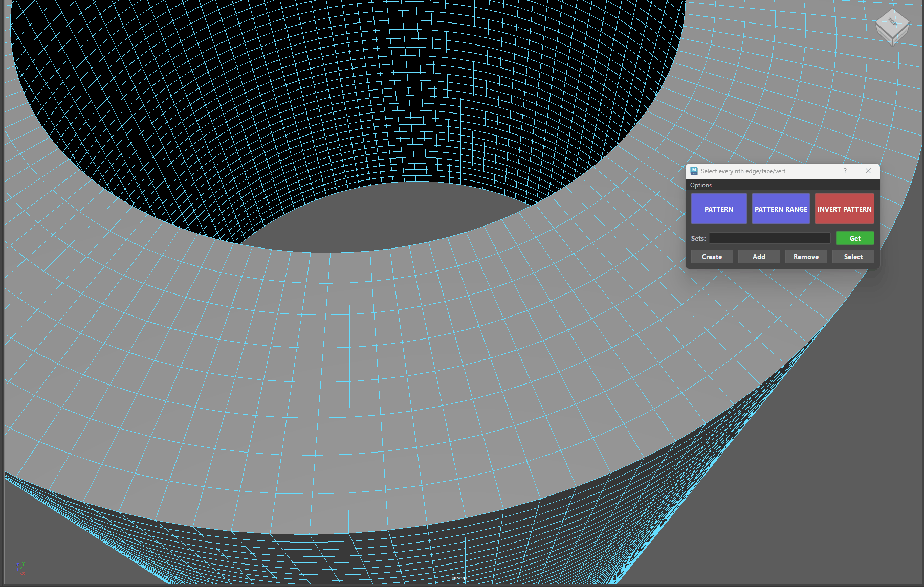Image resolution: width=924 pixels, height=587 pixels.
Task: Open help with the question mark
Action: coord(845,171)
